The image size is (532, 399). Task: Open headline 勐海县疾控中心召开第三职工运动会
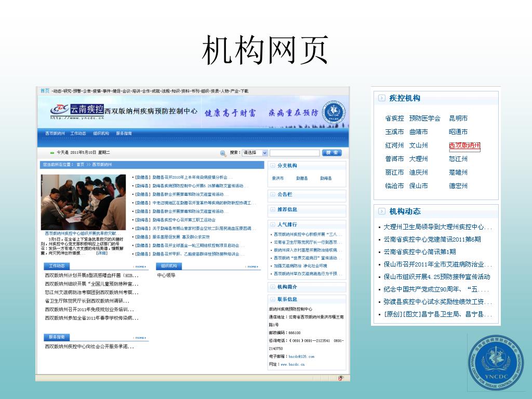tap(183, 220)
